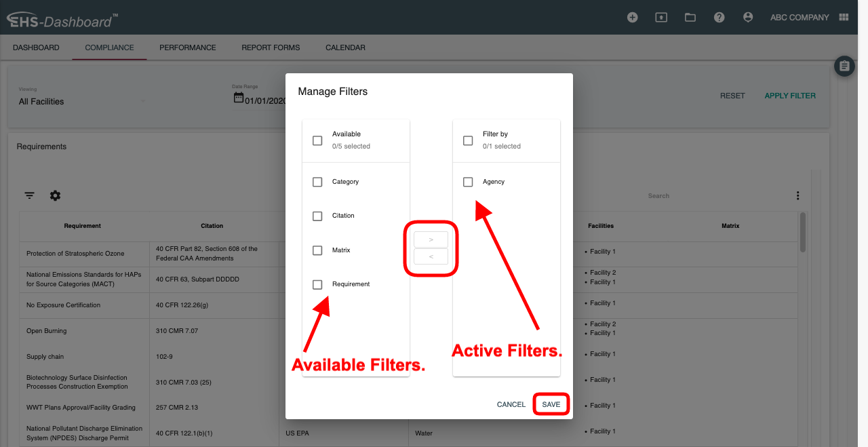Open the folder icon in header
Viewport: 868px width, 447px height.
(x=690, y=18)
